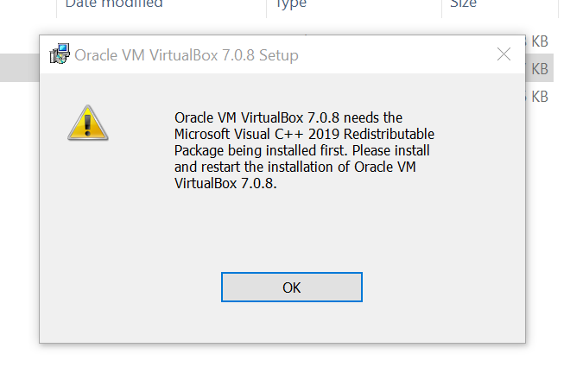Click the line 'Package being installed first. Please install'
Viewport: 570px width, 392px height.
[x=301, y=150]
